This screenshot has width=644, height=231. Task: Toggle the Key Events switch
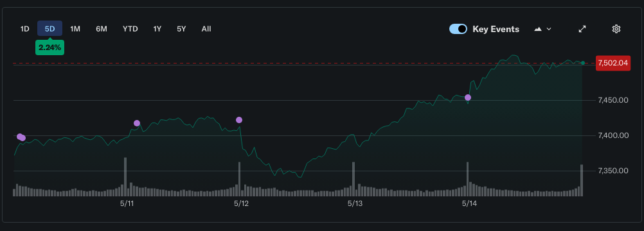[x=458, y=29]
